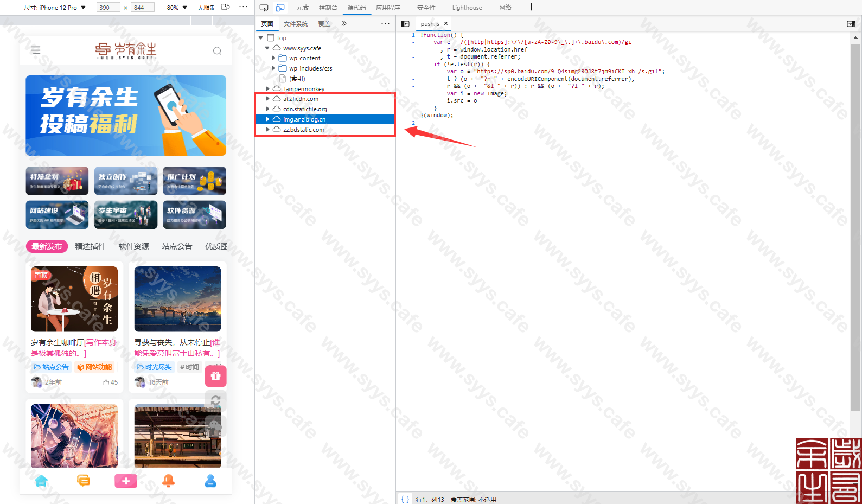Tap the user profile icon in bottom navigation

(x=210, y=481)
